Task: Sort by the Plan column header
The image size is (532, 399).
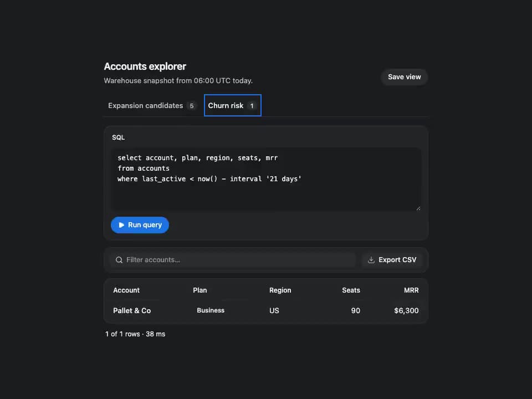Action: (x=200, y=290)
